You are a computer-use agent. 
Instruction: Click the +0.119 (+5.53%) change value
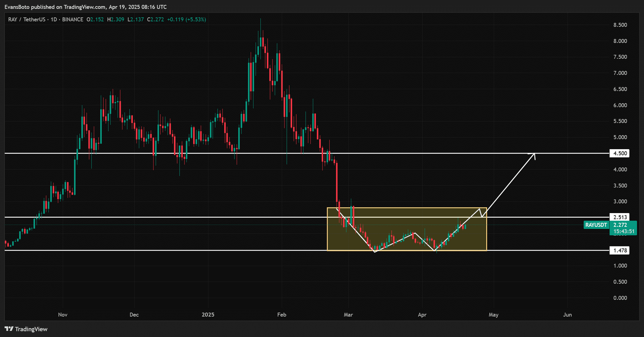(x=186, y=19)
